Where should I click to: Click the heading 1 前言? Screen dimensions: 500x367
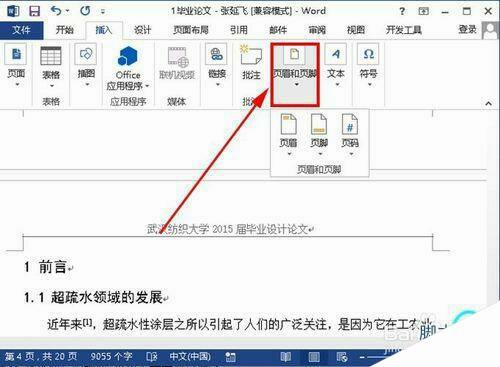(x=45, y=267)
